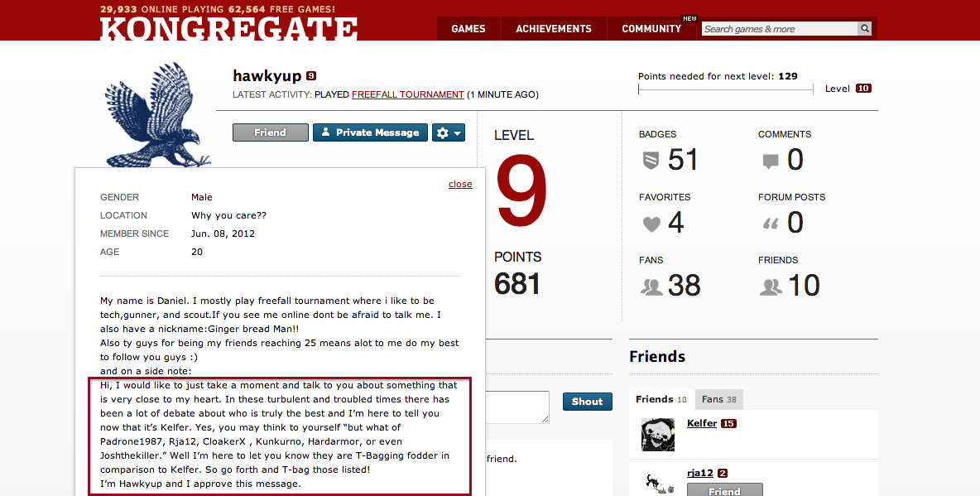Click the search games field

[780, 28]
